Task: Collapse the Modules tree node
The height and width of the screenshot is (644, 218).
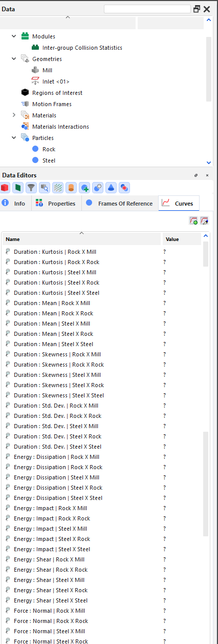Action: pos(14,36)
